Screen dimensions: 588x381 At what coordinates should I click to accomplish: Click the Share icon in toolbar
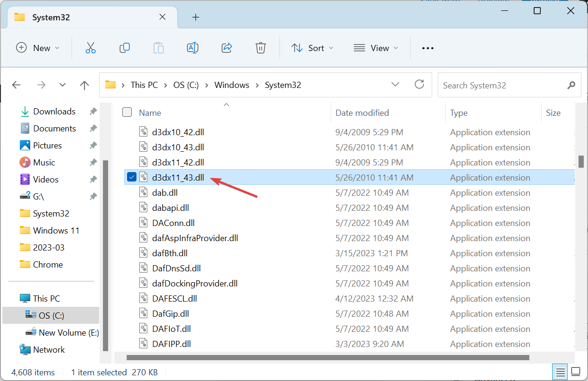(227, 48)
